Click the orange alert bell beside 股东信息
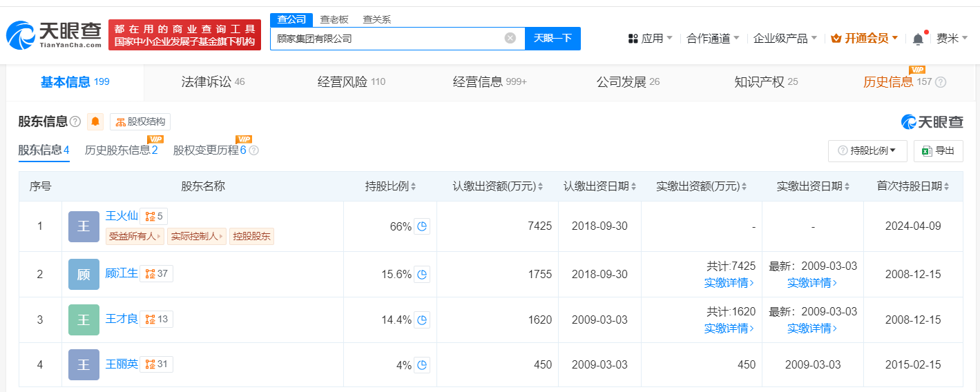Screen dimensions: 980x392 point(95,122)
